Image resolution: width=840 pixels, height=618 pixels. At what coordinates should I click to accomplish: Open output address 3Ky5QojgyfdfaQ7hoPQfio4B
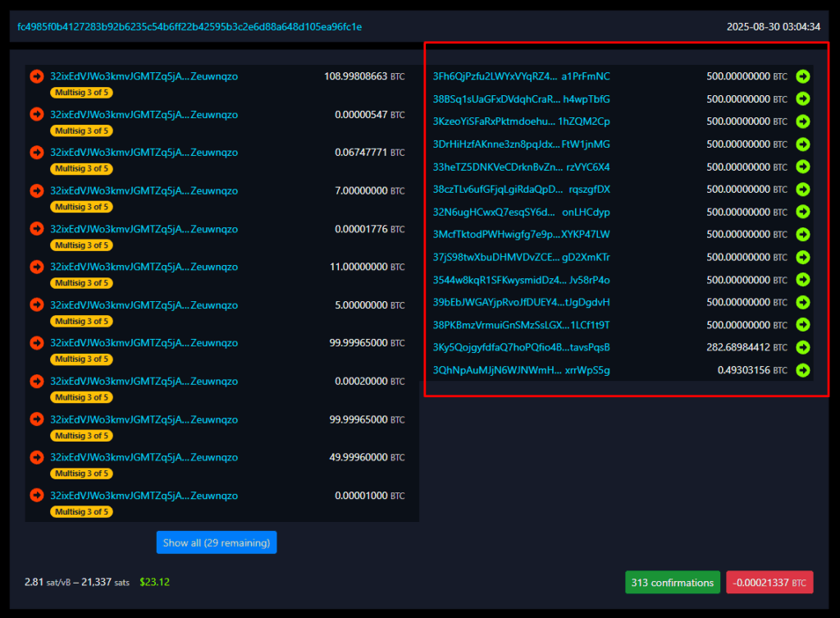521,347
